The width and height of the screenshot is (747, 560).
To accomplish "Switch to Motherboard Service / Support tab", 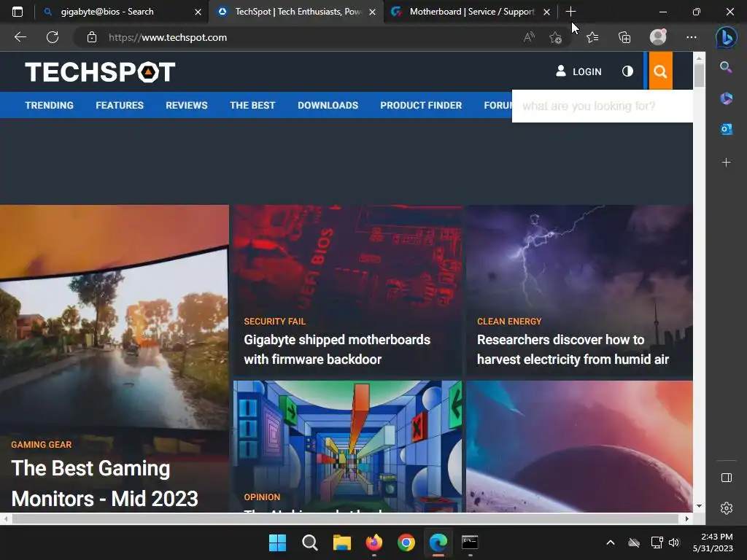I will pos(471,12).
